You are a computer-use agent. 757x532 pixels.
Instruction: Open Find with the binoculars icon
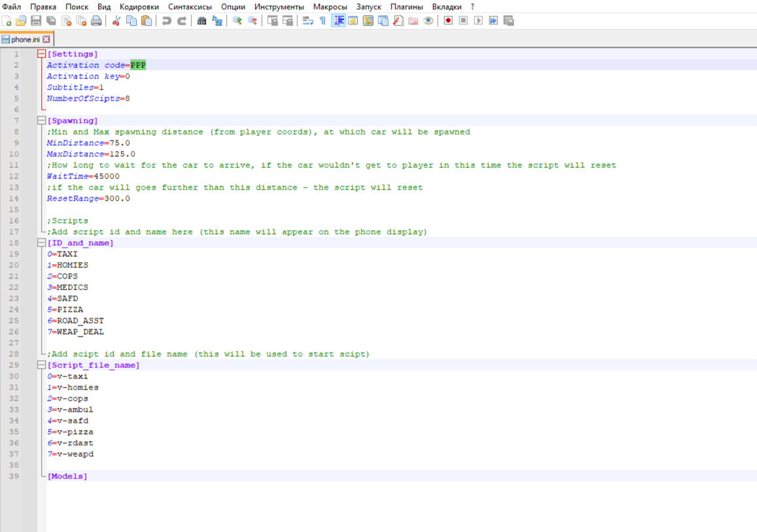tap(202, 21)
